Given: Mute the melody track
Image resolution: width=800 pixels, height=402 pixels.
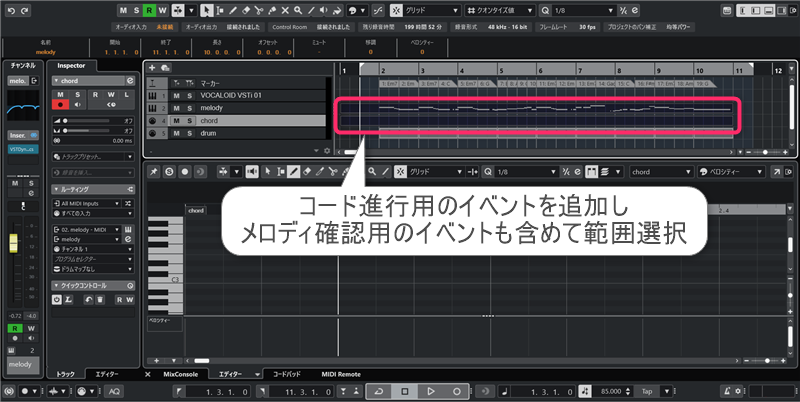Looking at the screenshot, I should [x=177, y=108].
